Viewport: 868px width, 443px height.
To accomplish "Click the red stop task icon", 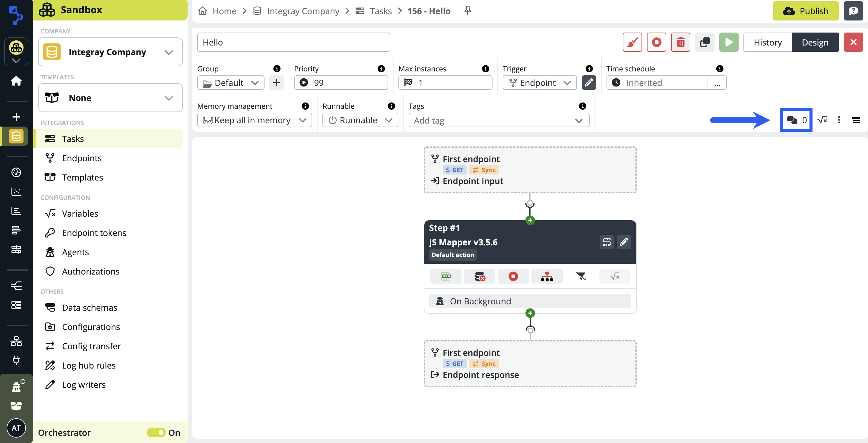I will coord(656,42).
